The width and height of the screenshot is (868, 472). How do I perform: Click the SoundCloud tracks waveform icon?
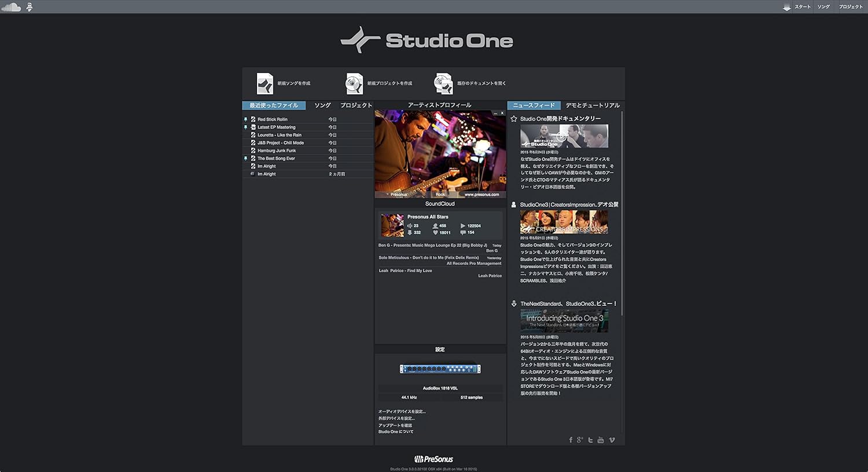pyautogui.click(x=410, y=226)
